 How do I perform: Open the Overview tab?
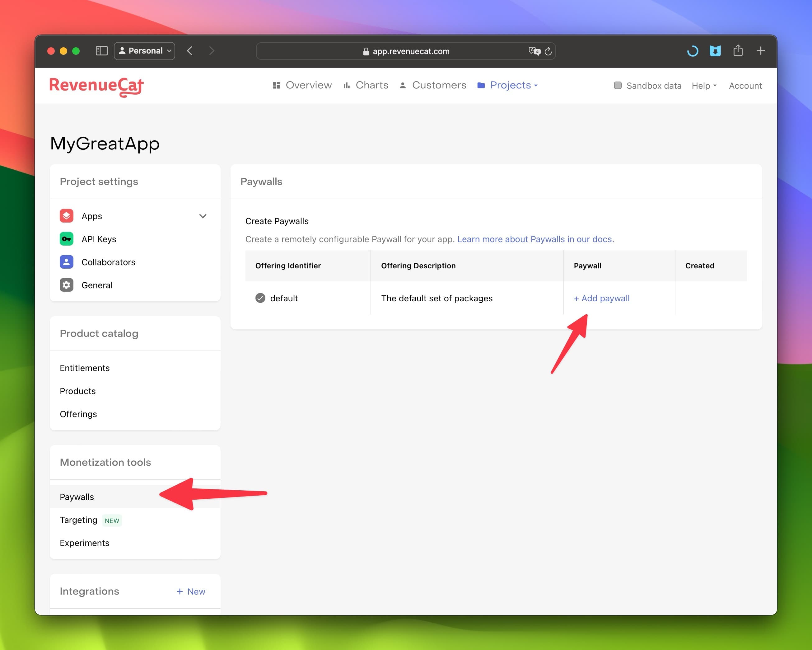pyautogui.click(x=302, y=86)
